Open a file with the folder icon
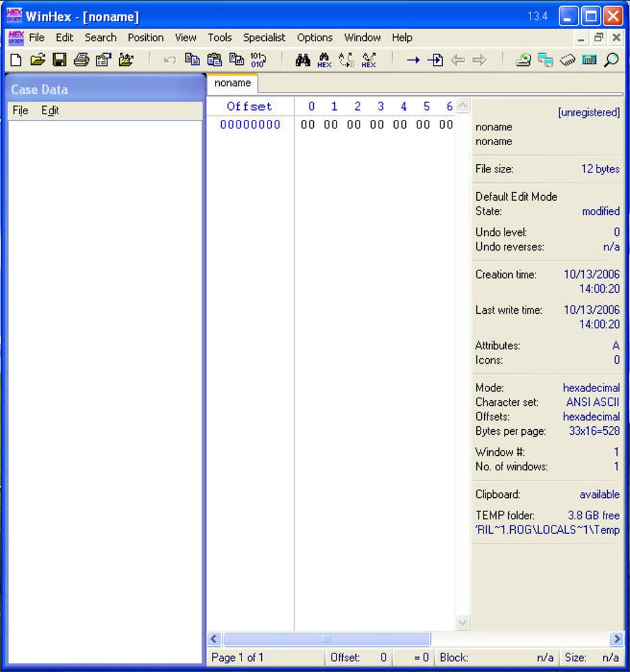This screenshot has width=630, height=672. [x=38, y=60]
